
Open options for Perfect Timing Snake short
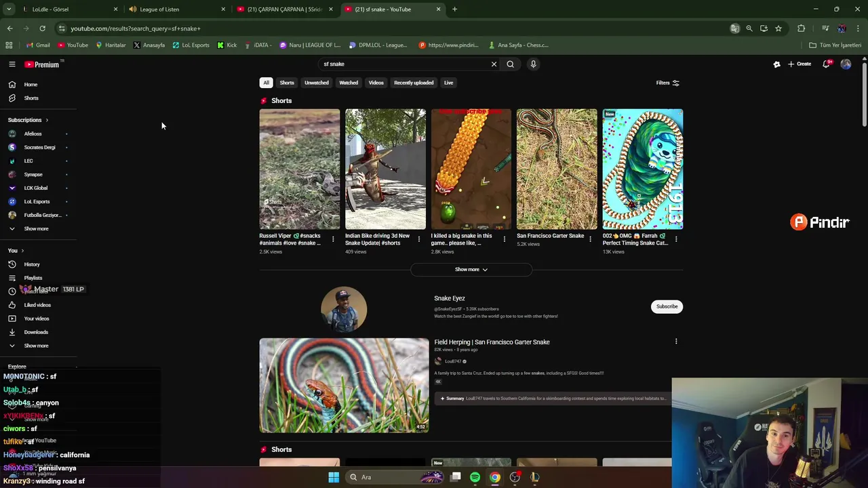click(x=676, y=239)
